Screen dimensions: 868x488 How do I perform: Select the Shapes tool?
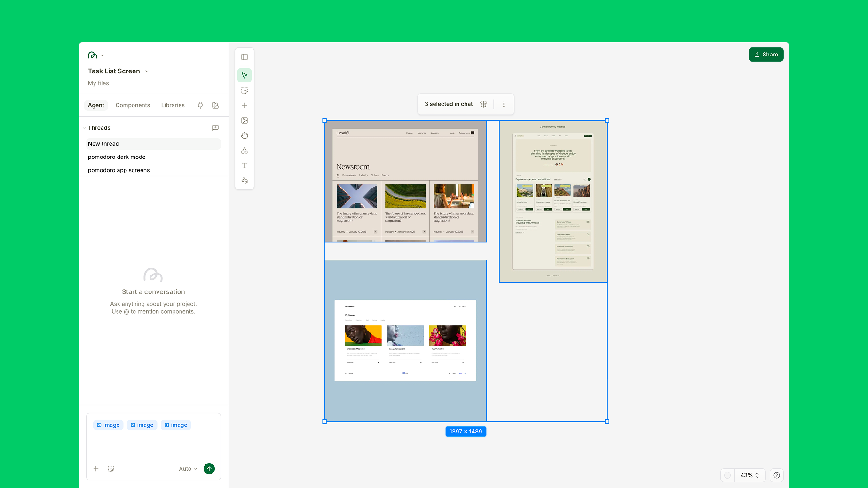[245, 150]
